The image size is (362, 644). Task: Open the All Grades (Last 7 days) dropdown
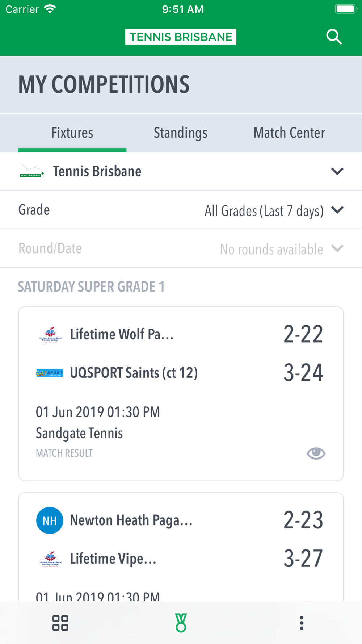pyautogui.click(x=274, y=210)
